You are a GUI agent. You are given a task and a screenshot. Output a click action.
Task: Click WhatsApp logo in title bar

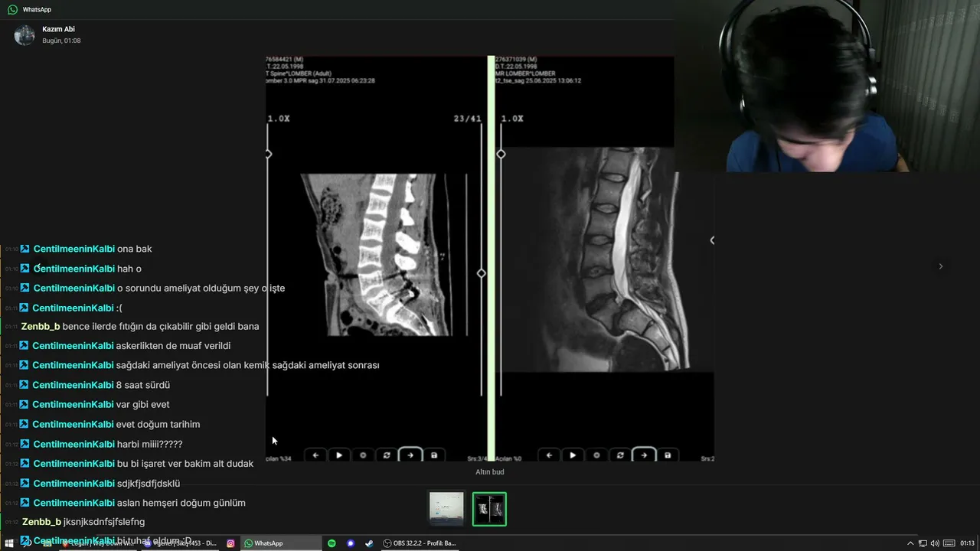click(x=12, y=9)
